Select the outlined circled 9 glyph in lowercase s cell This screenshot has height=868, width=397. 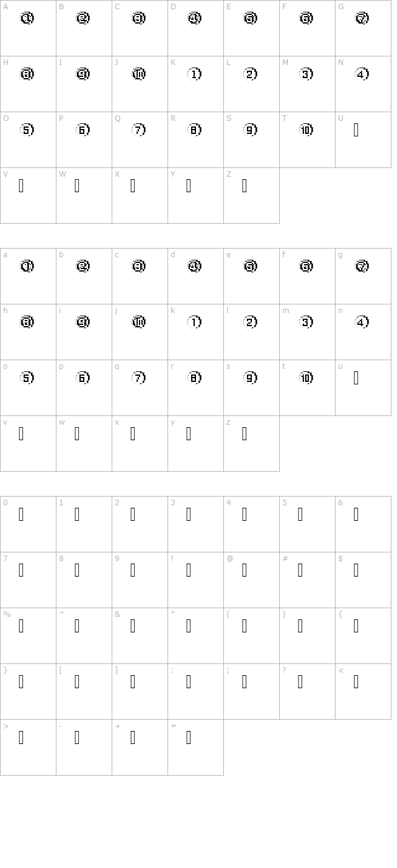251,378
